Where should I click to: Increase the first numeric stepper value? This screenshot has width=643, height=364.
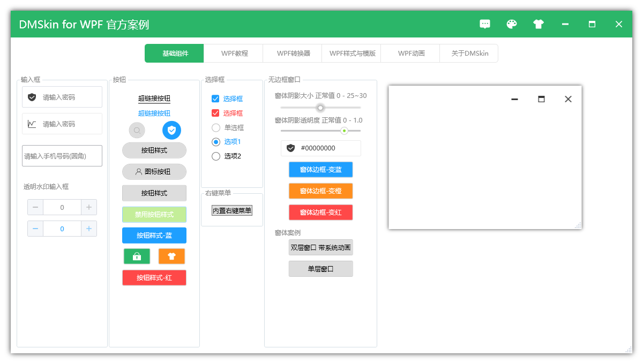point(89,207)
